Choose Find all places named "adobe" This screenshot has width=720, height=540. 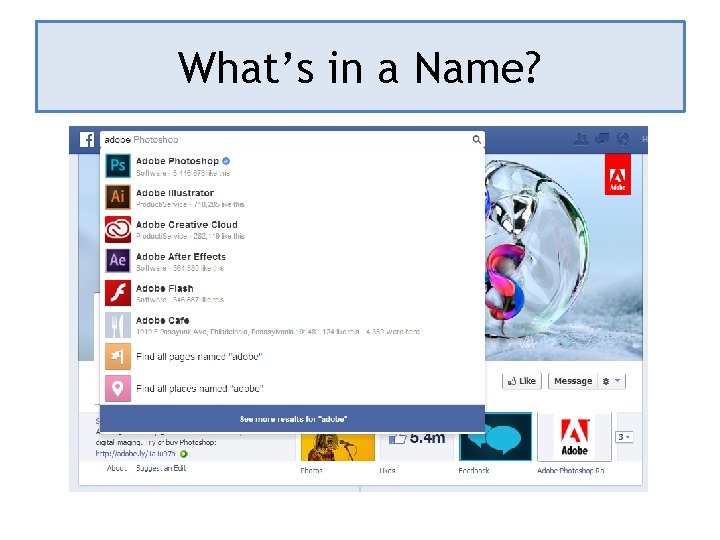292,388
